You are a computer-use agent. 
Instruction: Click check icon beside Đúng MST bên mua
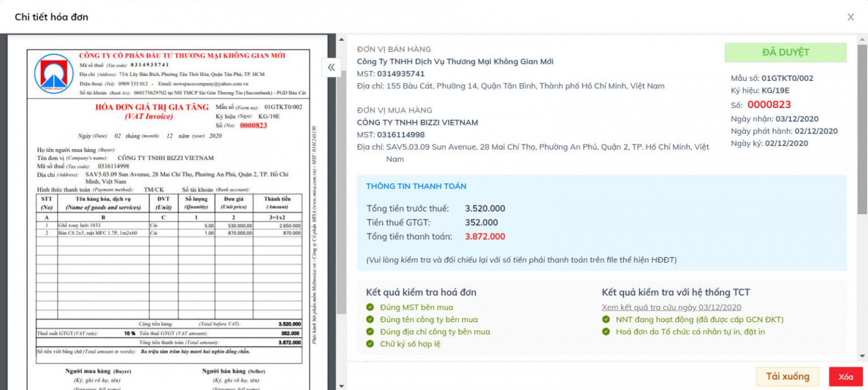(370, 307)
